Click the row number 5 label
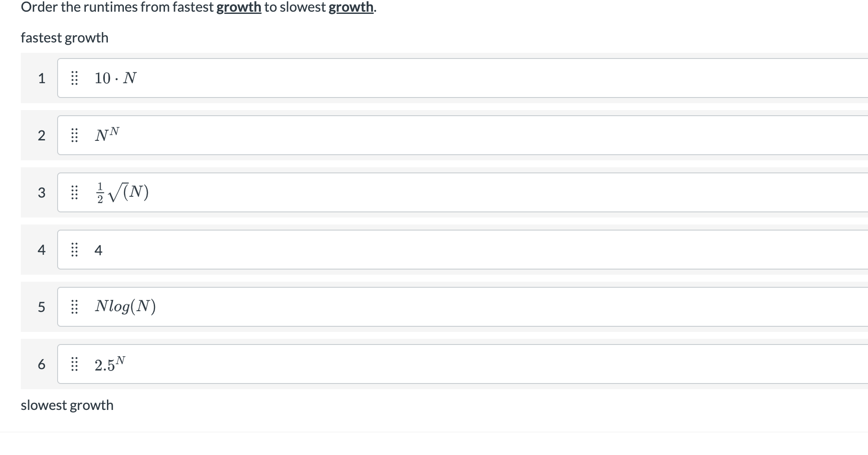 tap(42, 307)
